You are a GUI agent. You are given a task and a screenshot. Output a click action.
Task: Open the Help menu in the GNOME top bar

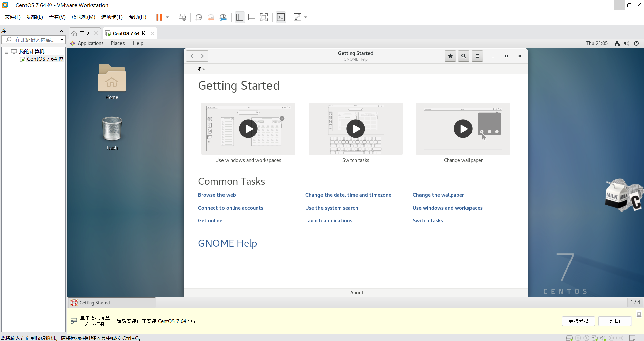138,43
